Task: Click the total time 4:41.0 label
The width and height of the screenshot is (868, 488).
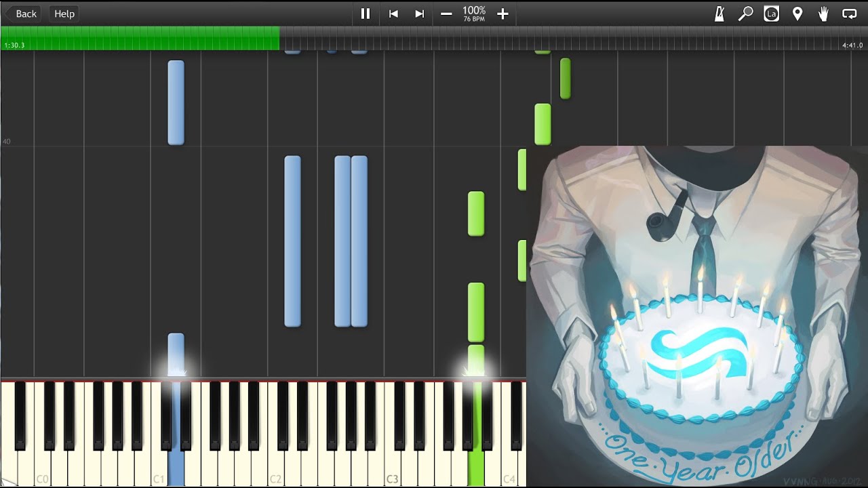Action: [852, 45]
